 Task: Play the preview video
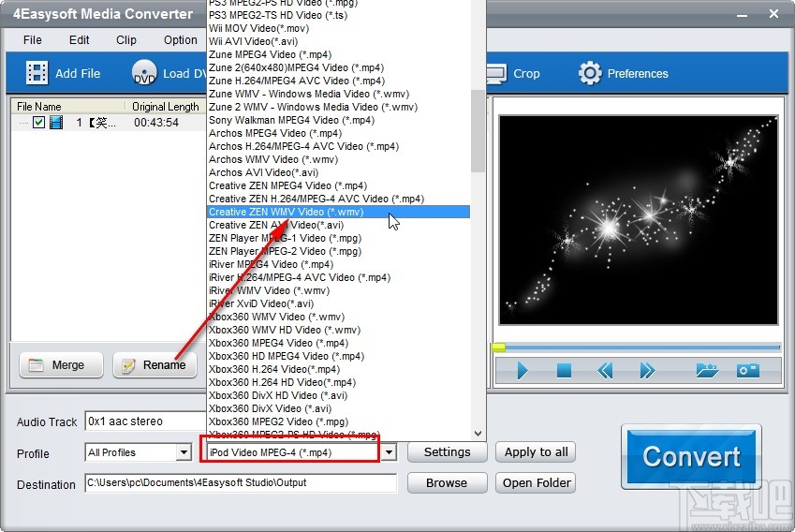(x=523, y=371)
